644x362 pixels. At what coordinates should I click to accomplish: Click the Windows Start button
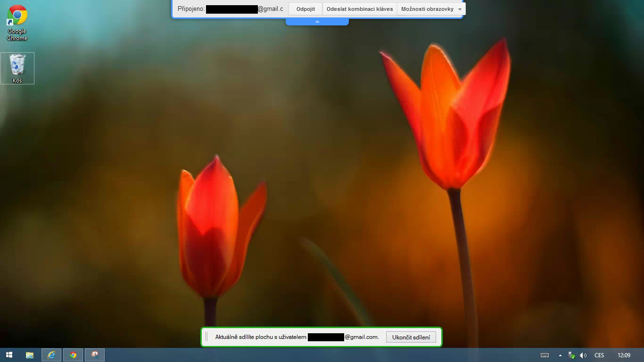pos(9,355)
